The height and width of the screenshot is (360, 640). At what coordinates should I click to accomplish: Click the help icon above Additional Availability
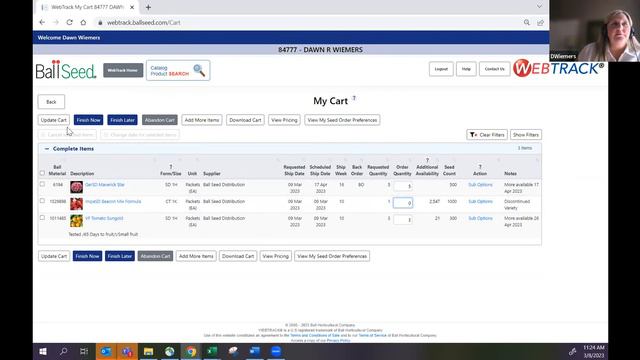point(427,160)
